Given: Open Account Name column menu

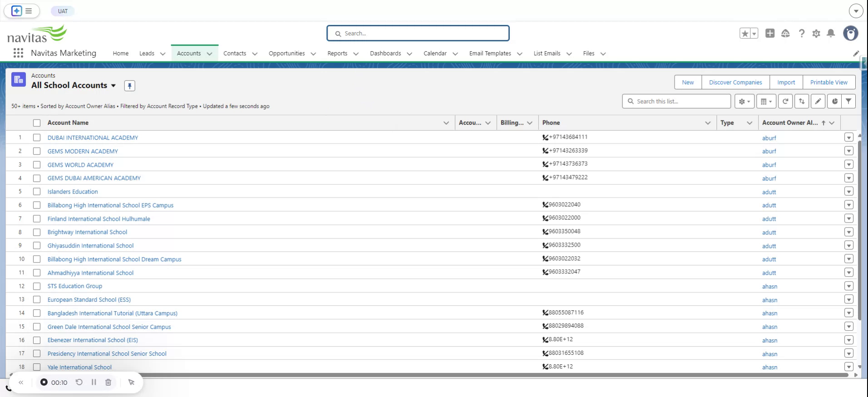Looking at the screenshot, I should click(x=446, y=123).
